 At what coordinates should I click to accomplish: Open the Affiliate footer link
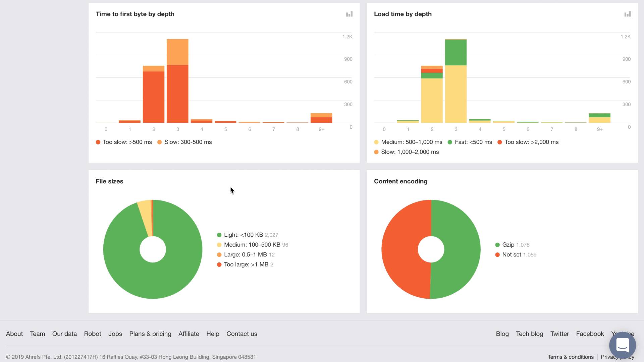click(x=189, y=334)
